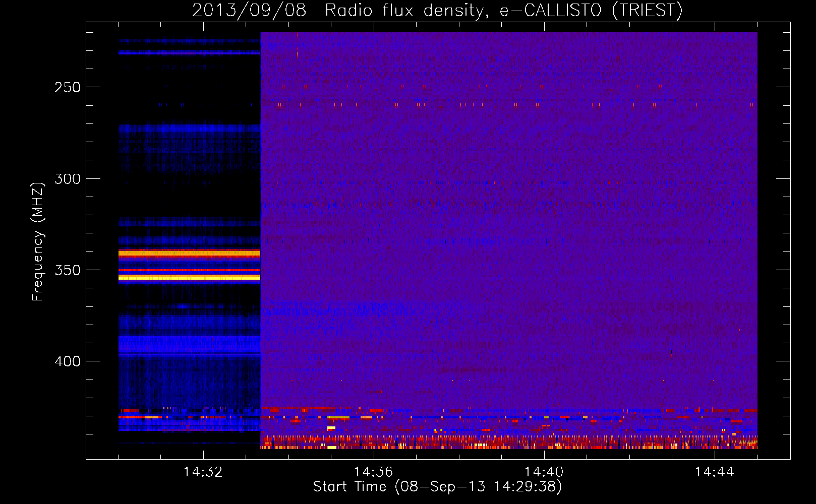Click the 14:44 time tick label
The height and width of the screenshot is (504, 816).
point(714,472)
